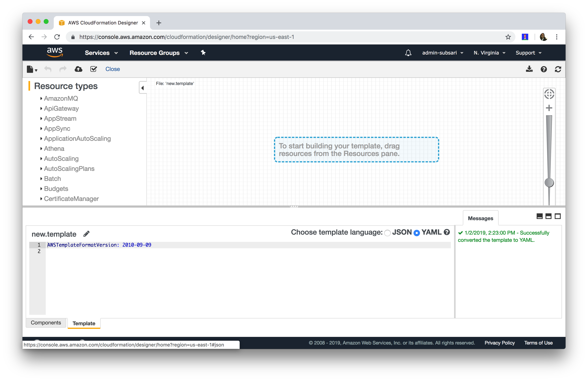The image size is (588, 381).
Task: Open the file menu dropdown
Action: pos(32,69)
